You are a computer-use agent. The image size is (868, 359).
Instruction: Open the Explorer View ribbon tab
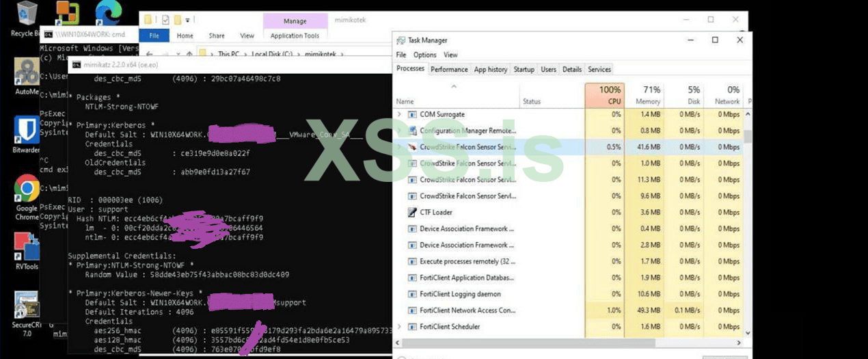click(x=247, y=36)
